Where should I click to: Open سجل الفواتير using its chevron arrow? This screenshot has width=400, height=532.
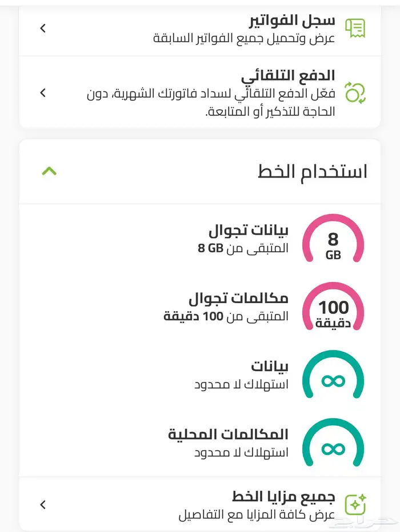pyautogui.click(x=43, y=28)
